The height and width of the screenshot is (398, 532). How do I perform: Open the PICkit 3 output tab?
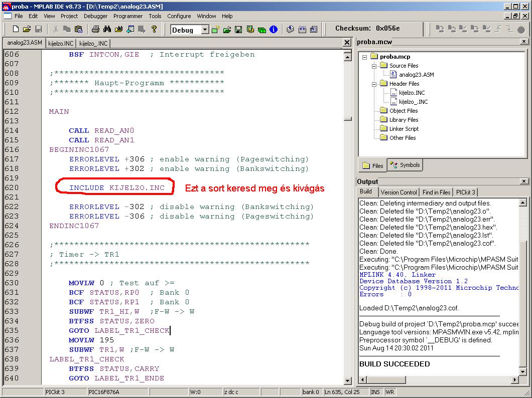point(466,192)
